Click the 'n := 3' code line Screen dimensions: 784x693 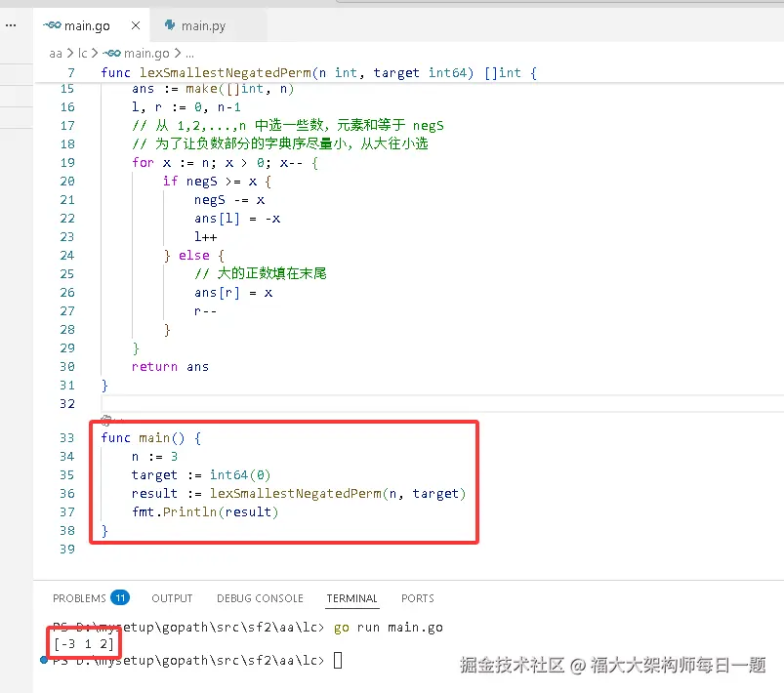click(x=154, y=457)
